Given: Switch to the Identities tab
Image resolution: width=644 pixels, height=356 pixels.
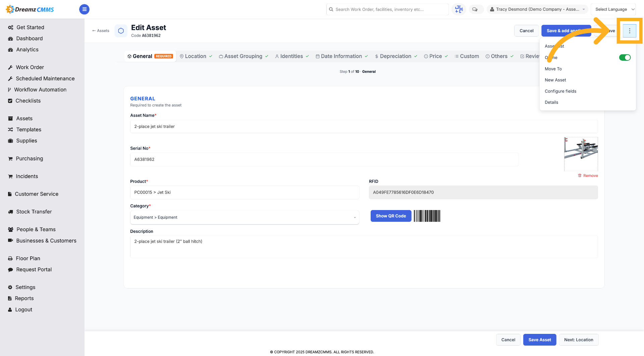Looking at the screenshot, I should (x=292, y=56).
